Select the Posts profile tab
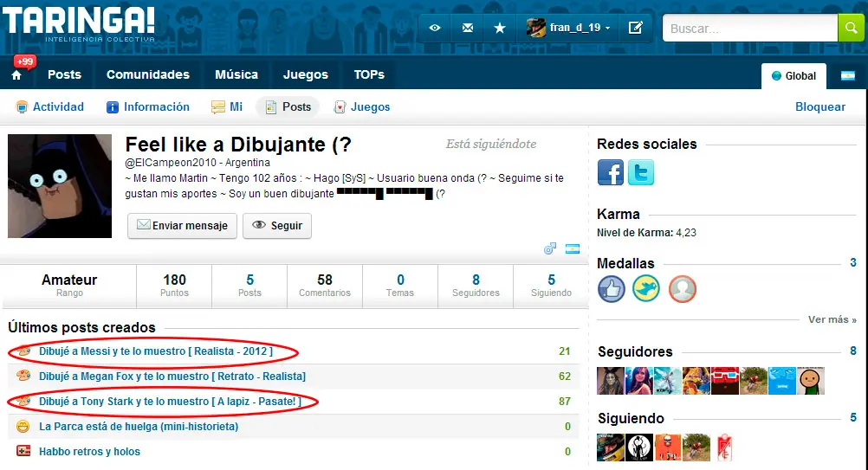This screenshot has width=868, height=470. coord(288,106)
